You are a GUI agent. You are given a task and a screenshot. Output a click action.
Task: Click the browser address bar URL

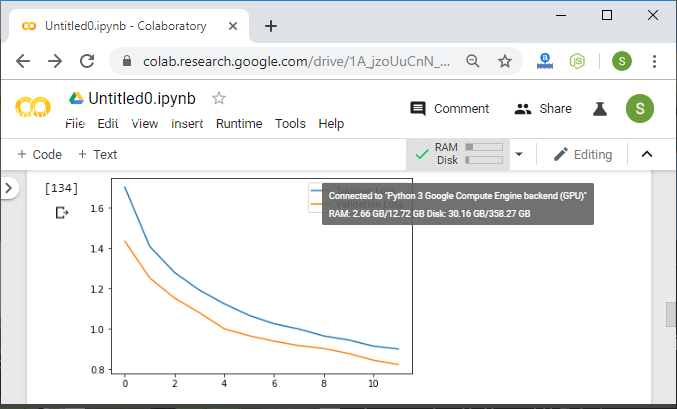296,61
